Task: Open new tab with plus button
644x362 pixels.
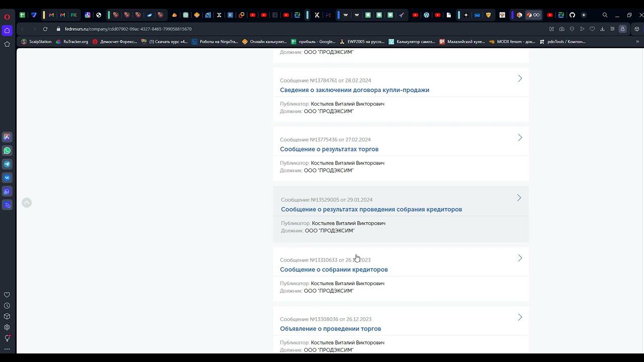Action: (x=584, y=15)
